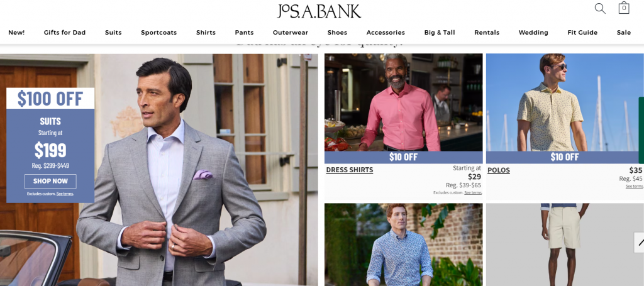
Task: Open the shopping bag icon
Action: pyautogui.click(x=624, y=8)
